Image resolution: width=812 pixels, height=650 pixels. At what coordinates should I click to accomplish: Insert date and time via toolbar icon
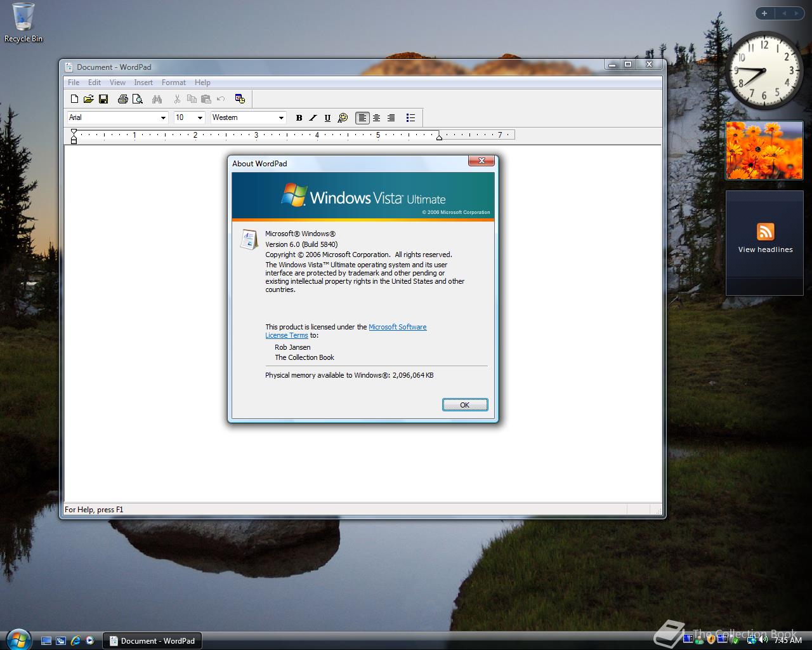click(x=240, y=99)
